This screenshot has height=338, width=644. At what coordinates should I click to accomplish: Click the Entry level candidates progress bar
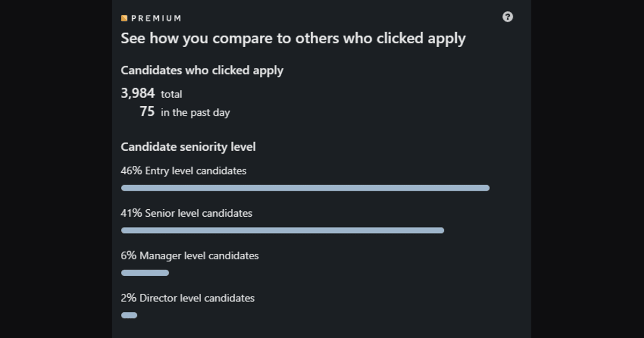pos(305,188)
